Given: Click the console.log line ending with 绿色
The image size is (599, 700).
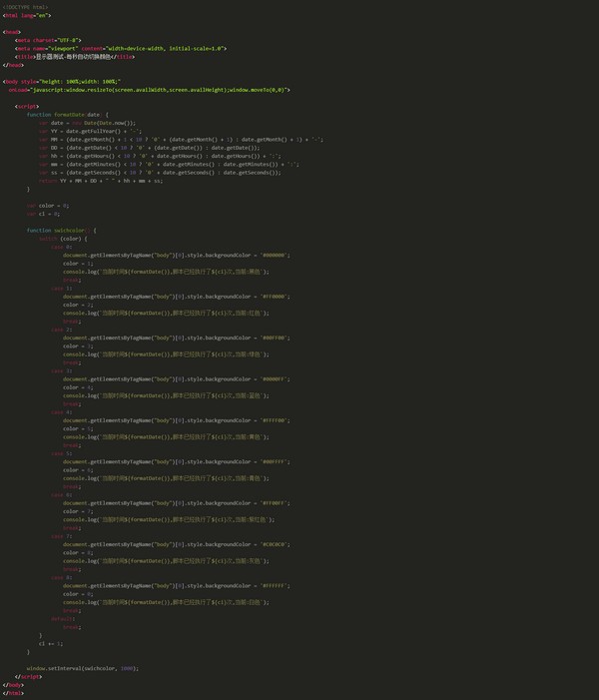Looking at the screenshot, I should pyautogui.click(x=166, y=354).
